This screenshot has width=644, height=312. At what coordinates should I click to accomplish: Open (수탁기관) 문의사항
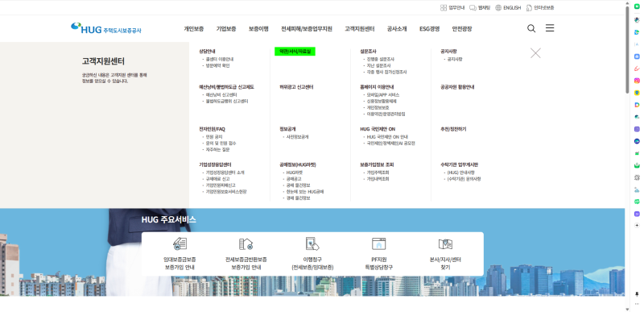coord(464,179)
